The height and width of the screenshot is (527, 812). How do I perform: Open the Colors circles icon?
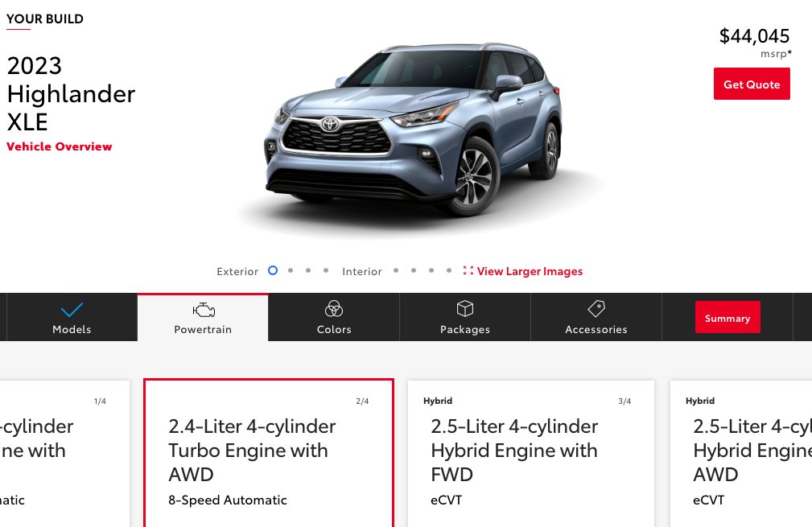[x=334, y=308]
